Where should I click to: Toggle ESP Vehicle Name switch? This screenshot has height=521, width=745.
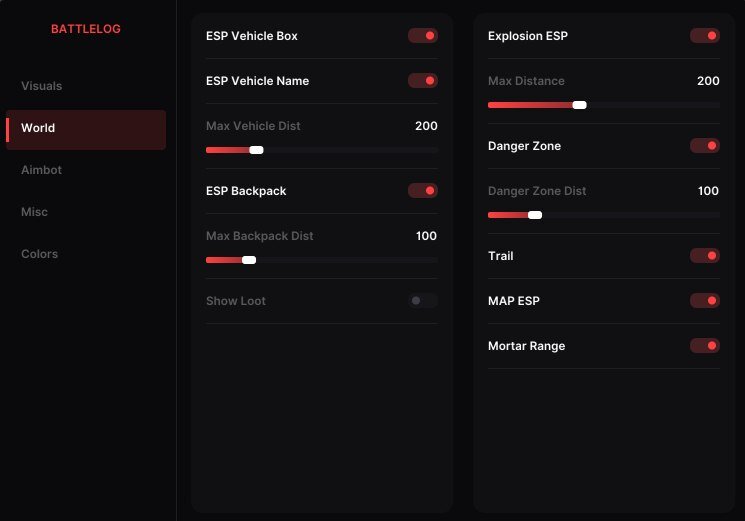click(x=423, y=81)
